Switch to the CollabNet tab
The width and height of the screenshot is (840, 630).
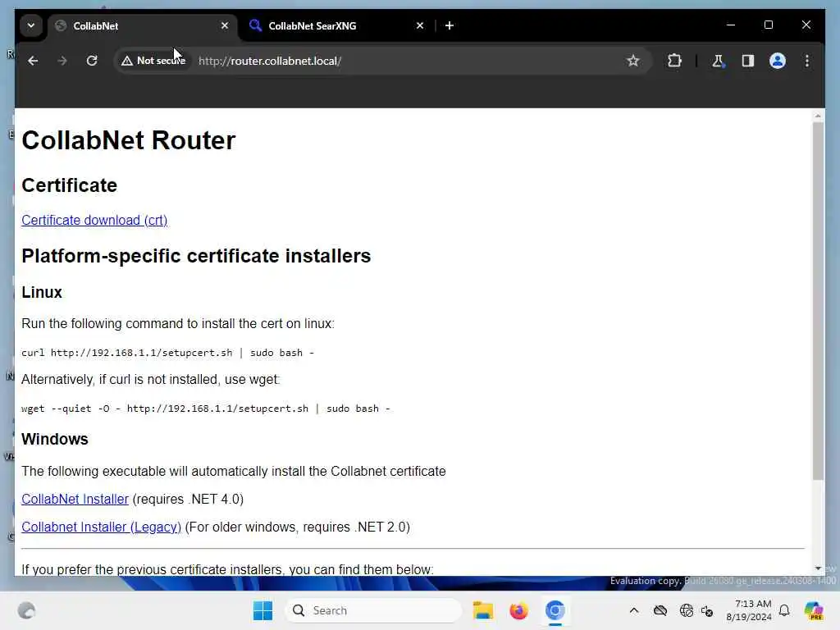pos(142,25)
